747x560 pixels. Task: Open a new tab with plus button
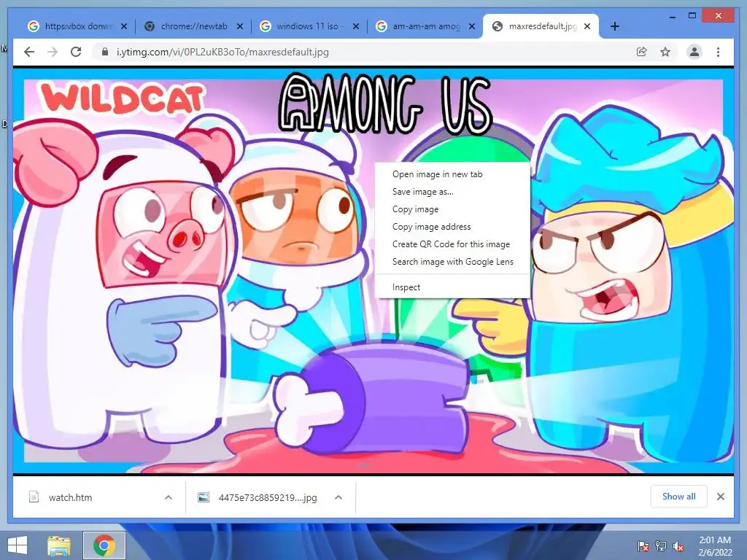click(x=614, y=26)
